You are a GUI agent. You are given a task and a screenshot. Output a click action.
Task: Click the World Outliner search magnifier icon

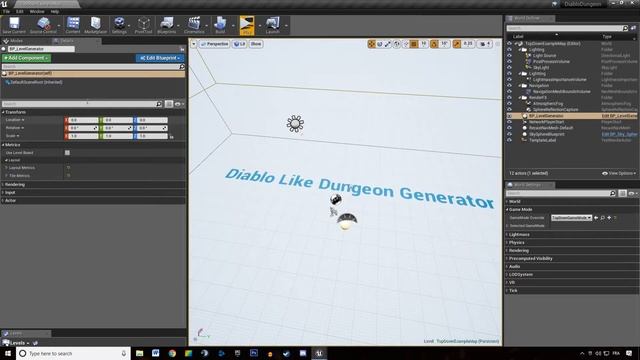[625, 28]
